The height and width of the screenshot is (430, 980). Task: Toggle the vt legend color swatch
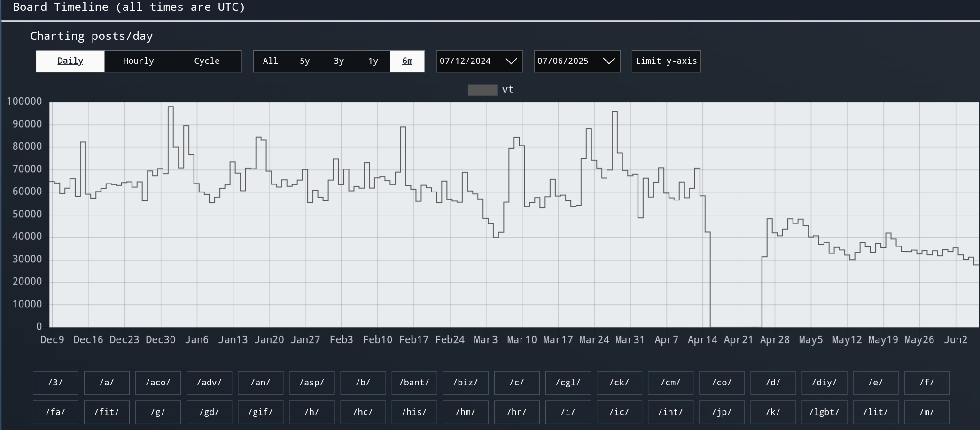click(x=482, y=90)
